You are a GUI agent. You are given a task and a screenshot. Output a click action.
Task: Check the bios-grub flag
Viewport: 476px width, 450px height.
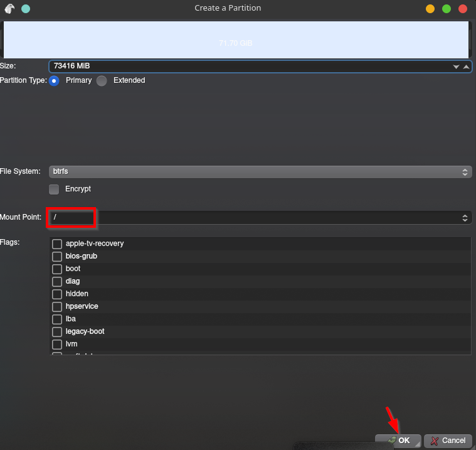tap(57, 256)
